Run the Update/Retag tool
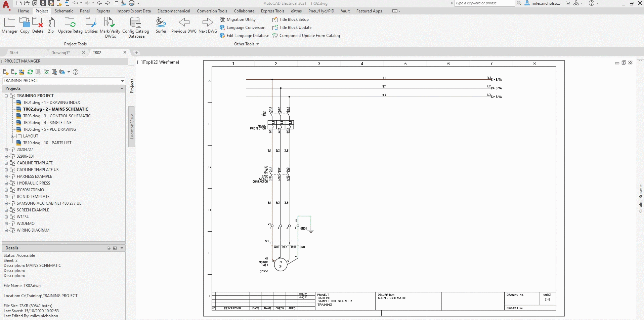 [70, 26]
